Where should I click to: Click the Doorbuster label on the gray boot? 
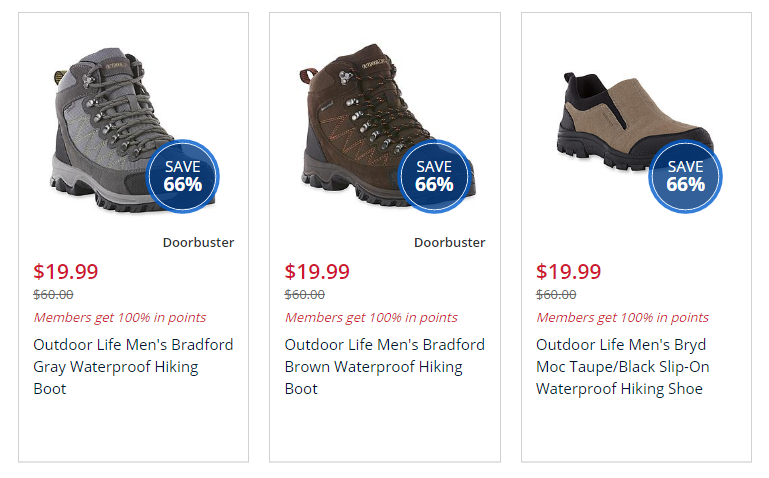[198, 242]
